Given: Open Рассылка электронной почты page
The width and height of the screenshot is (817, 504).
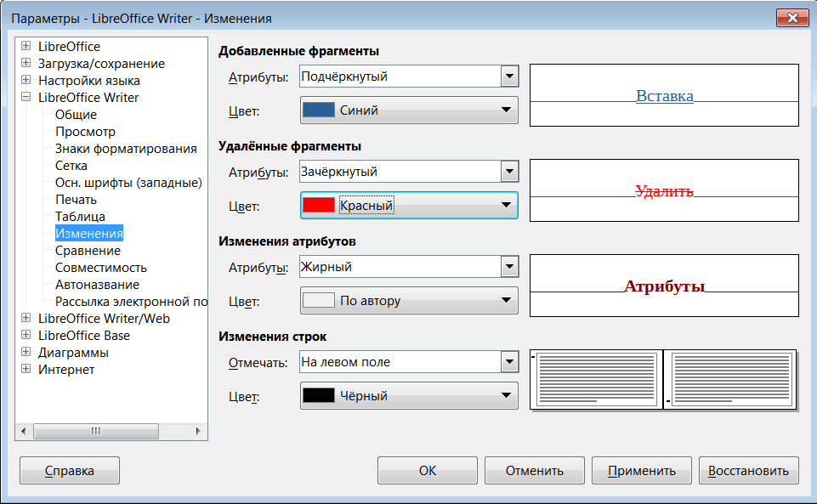Looking at the screenshot, I should coord(131,302).
